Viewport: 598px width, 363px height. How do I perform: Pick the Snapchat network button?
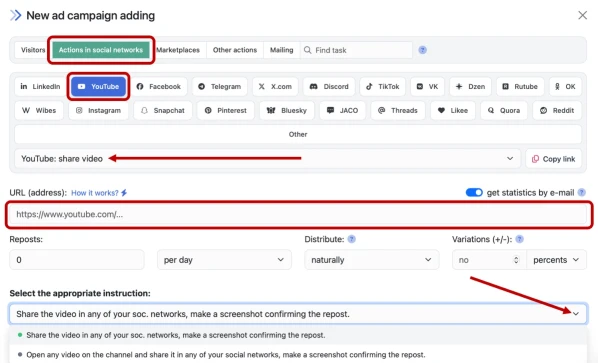163,111
